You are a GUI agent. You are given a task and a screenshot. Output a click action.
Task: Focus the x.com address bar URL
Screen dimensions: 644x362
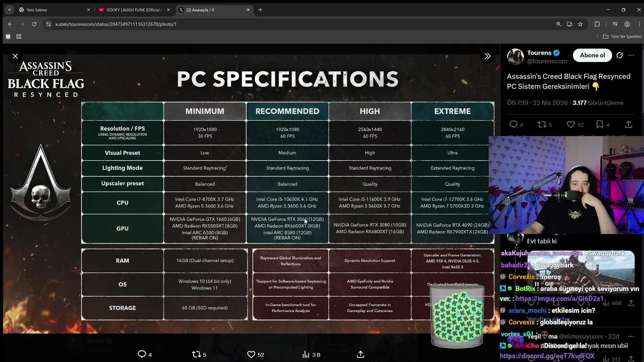(x=116, y=24)
